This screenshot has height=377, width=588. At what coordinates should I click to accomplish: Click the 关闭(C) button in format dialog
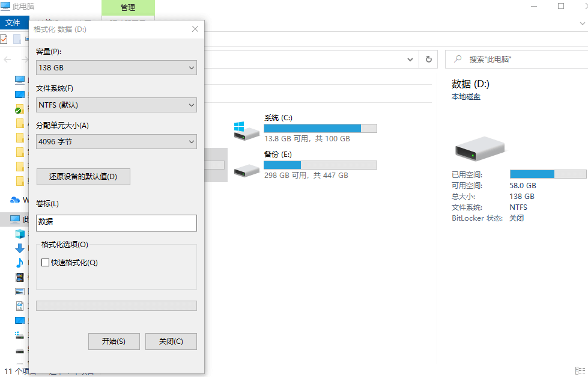171,342
